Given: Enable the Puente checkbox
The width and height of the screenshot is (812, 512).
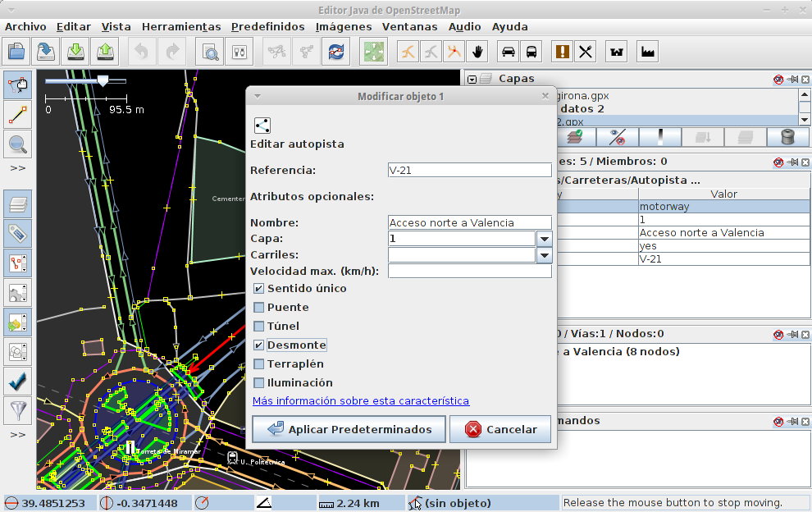Looking at the screenshot, I should click(259, 308).
